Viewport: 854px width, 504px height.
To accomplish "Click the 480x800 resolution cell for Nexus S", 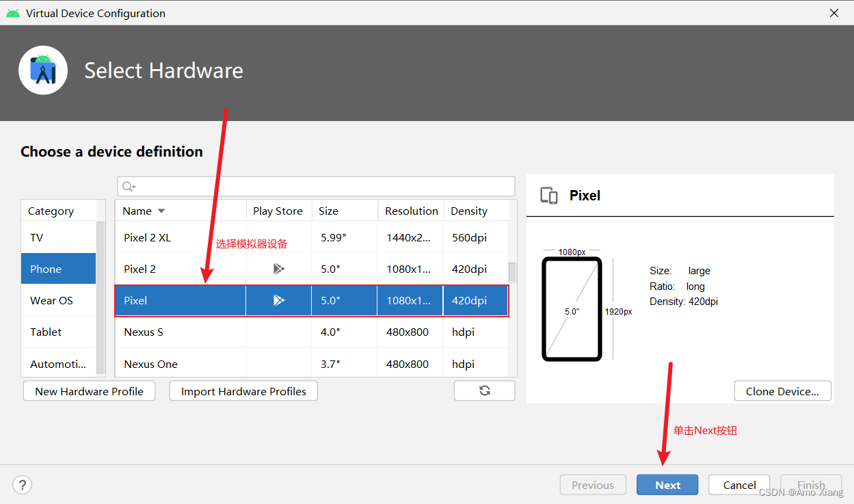I will pos(411,332).
